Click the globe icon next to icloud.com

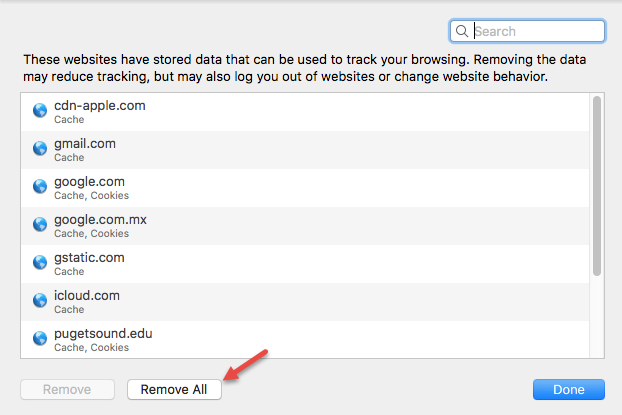(x=40, y=300)
